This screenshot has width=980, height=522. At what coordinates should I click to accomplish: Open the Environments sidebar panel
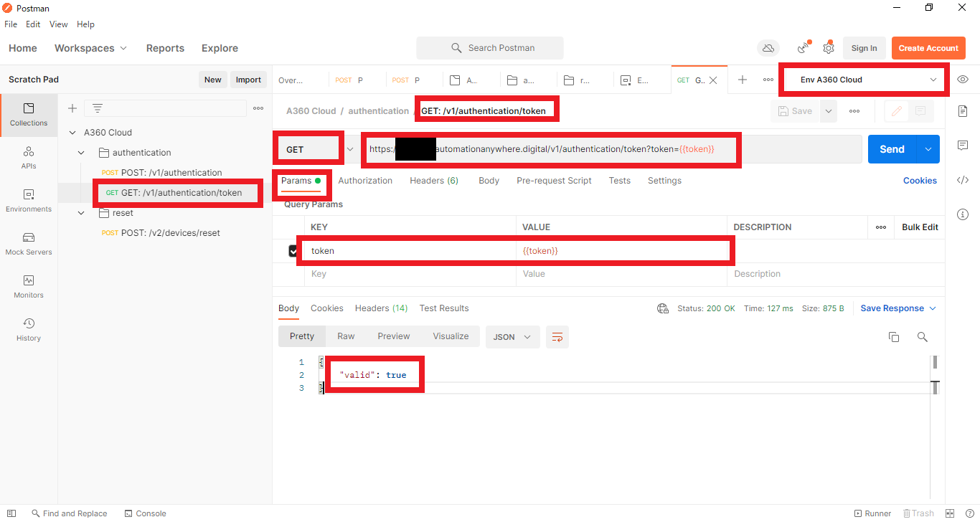29,201
